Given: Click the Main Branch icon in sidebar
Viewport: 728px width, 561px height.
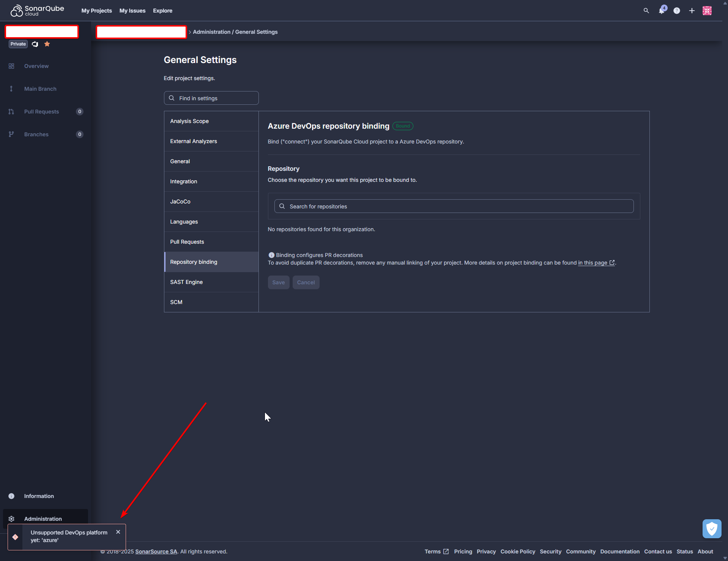Looking at the screenshot, I should pyautogui.click(x=11, y=89).
